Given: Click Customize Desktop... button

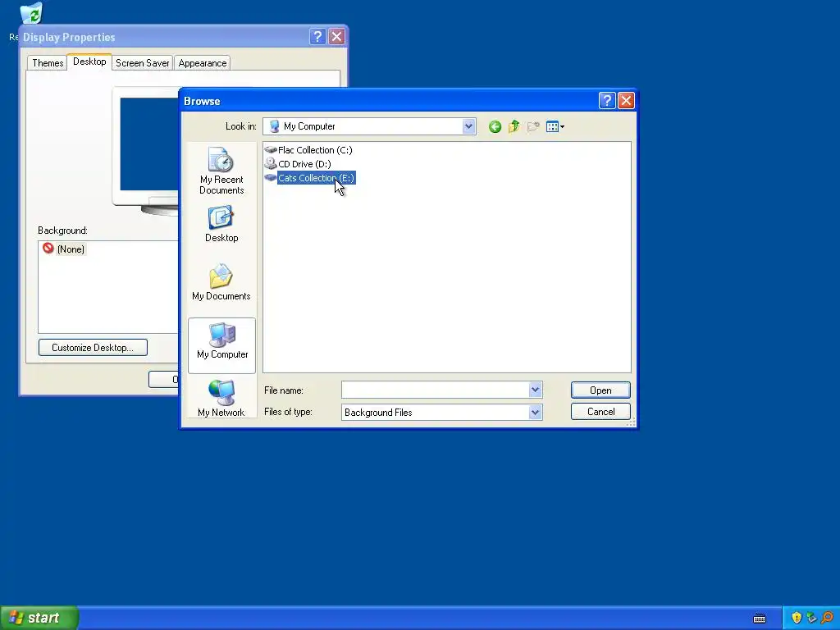Looking at the screenshot, I should click(x=93, y=347).
